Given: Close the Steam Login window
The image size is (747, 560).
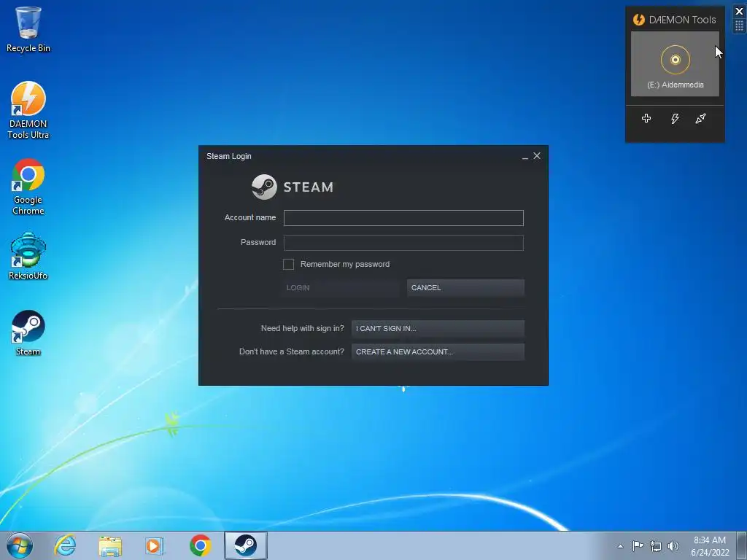Looking at the screenshot, I should [x=537, y=156].
